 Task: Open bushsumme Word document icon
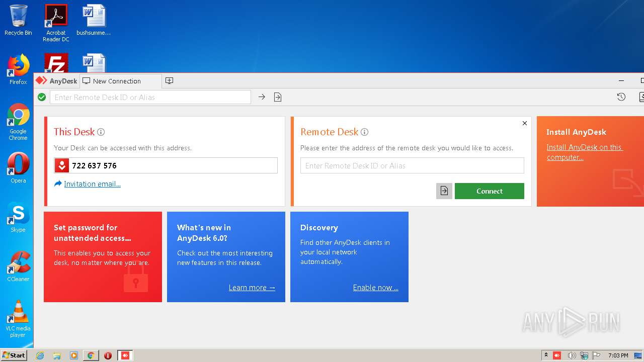(x=94, y=20)
